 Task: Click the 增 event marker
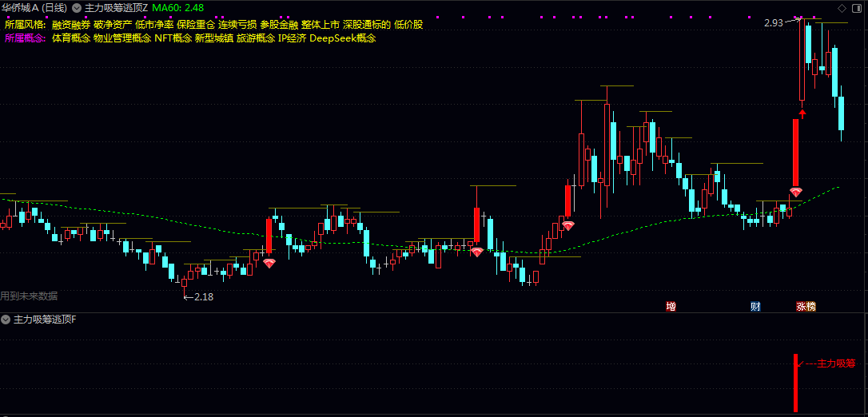pyautogui.click(x=671, y=307)
